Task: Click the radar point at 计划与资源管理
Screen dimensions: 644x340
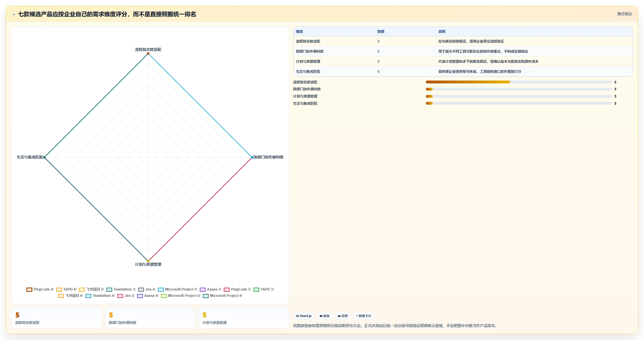Action: [148, 261]
